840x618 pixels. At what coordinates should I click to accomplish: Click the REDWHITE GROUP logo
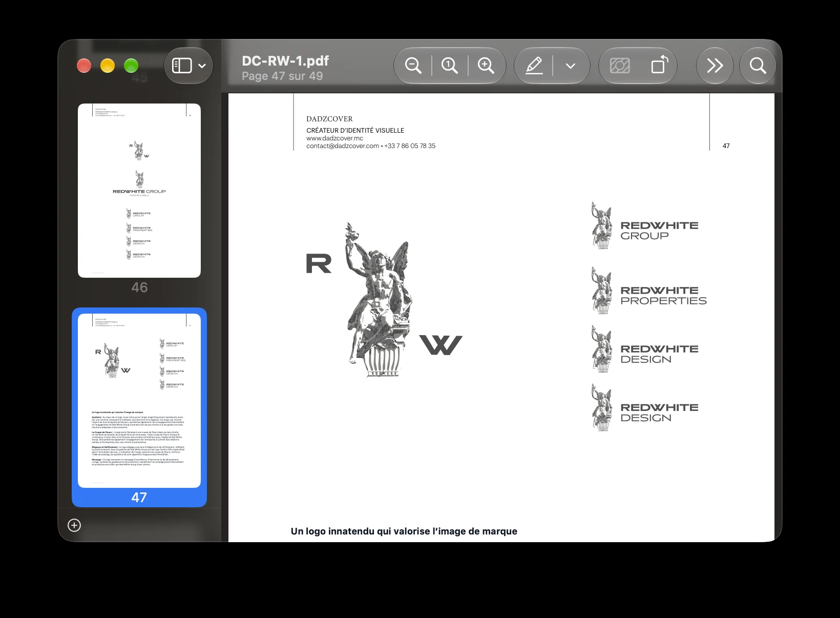coord(644,226)
